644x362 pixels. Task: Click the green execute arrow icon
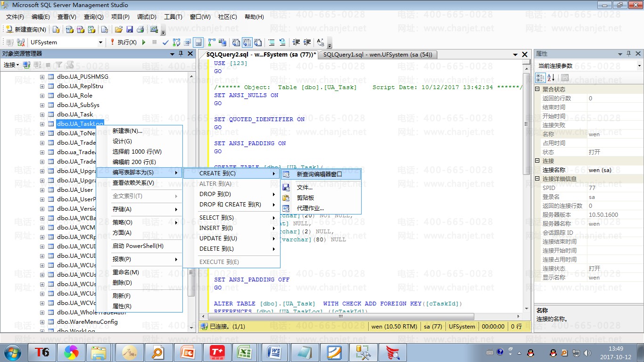pyautogui.click(x=144, y=42)
